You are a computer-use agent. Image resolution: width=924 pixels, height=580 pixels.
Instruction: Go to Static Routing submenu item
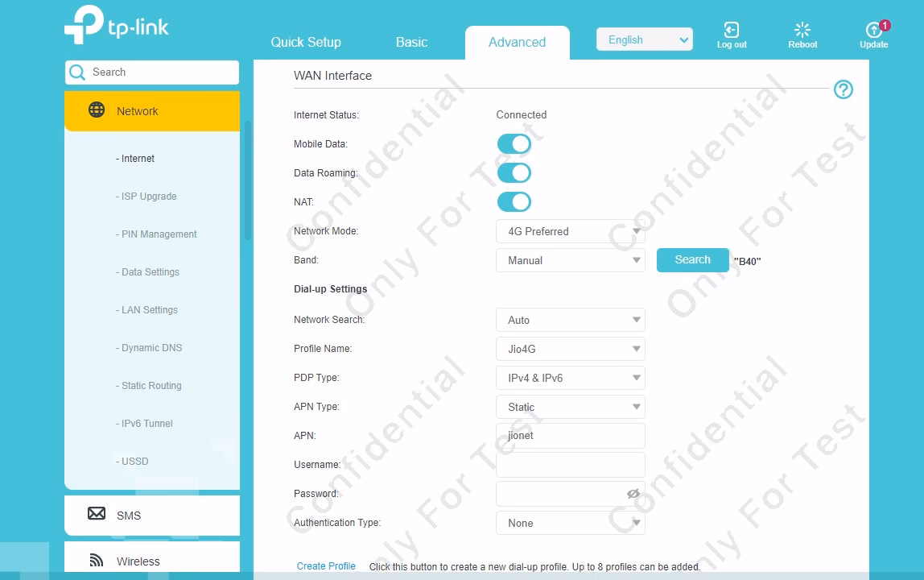[148, 385]
